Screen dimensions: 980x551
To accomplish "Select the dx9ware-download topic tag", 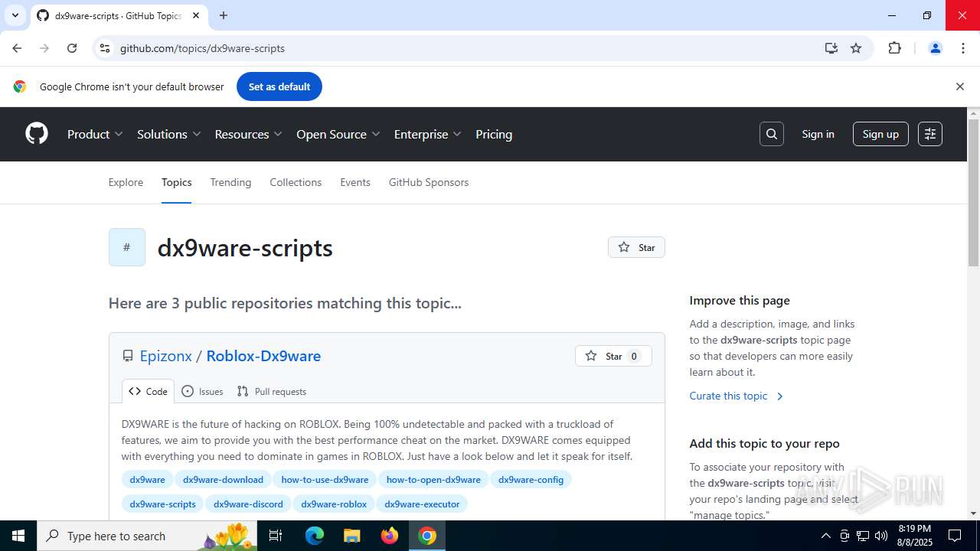I will (223, 480).
